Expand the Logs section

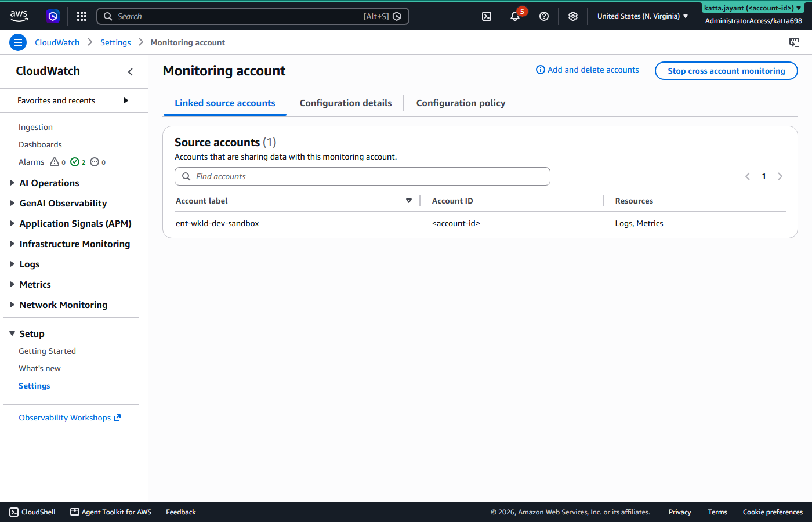click(x=12, y=264)
